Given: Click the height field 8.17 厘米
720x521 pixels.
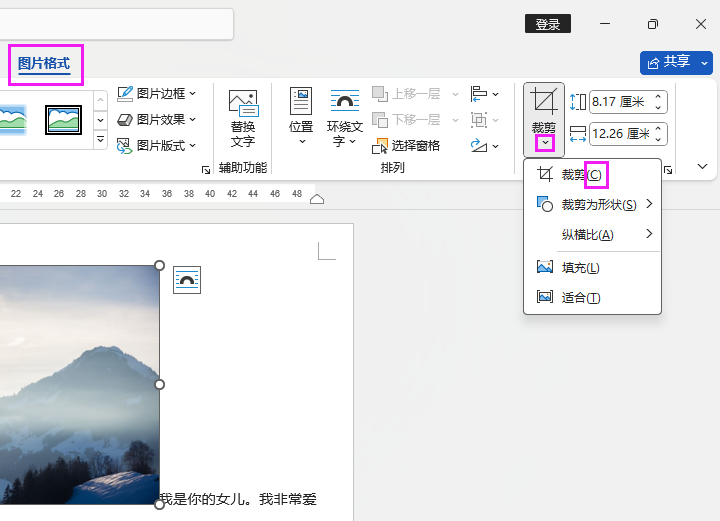Looking at the screenshot, I should click(x=620, y=102).
